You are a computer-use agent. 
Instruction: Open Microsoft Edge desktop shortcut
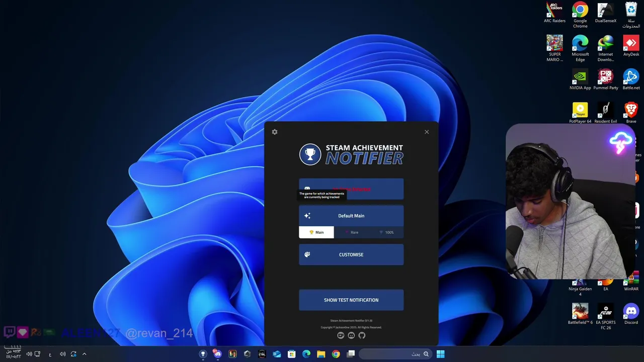580,49
